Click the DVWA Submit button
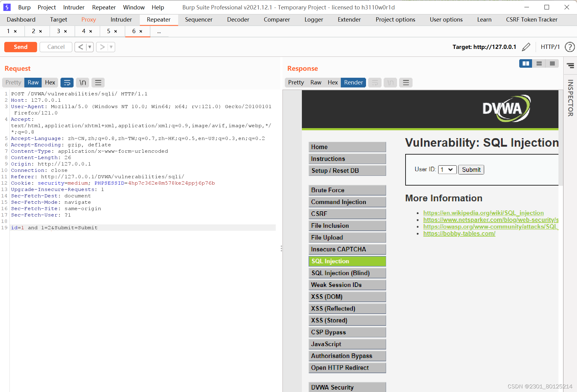The height and width of the screenshot is (392, 577). (x=471, y=170)
